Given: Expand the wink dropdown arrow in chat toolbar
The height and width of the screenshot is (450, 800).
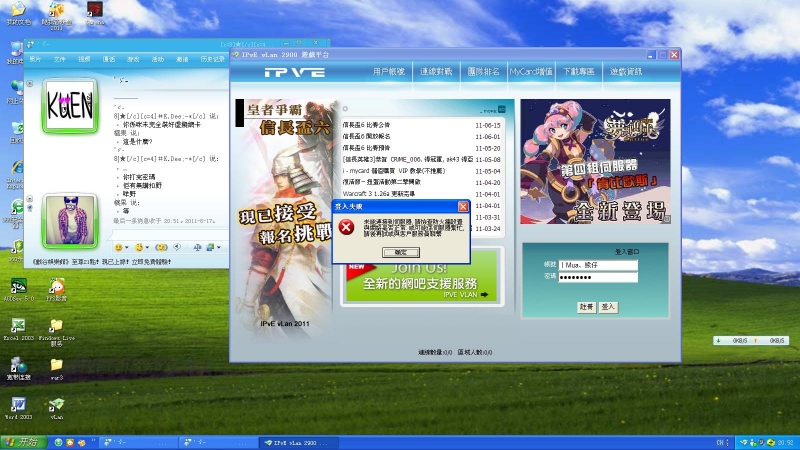Looking at the screenshot, I should pyautogui.click(x=147, y=248).
